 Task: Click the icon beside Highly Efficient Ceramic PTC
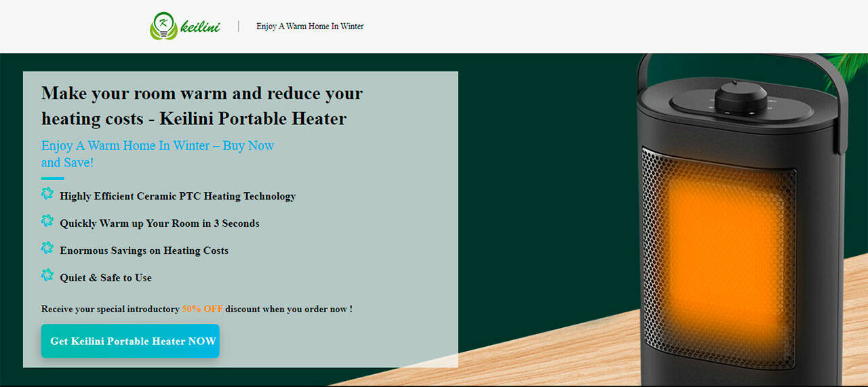[47, 194]
